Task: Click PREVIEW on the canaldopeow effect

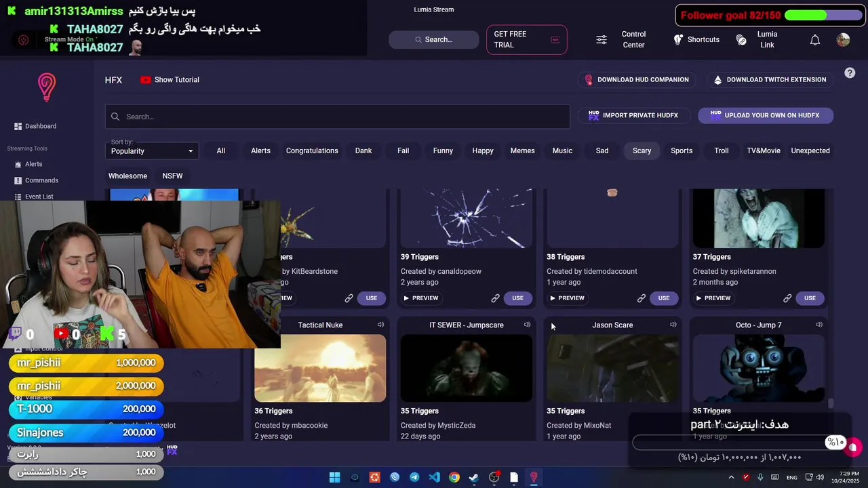Action: (x=420, y=298)
